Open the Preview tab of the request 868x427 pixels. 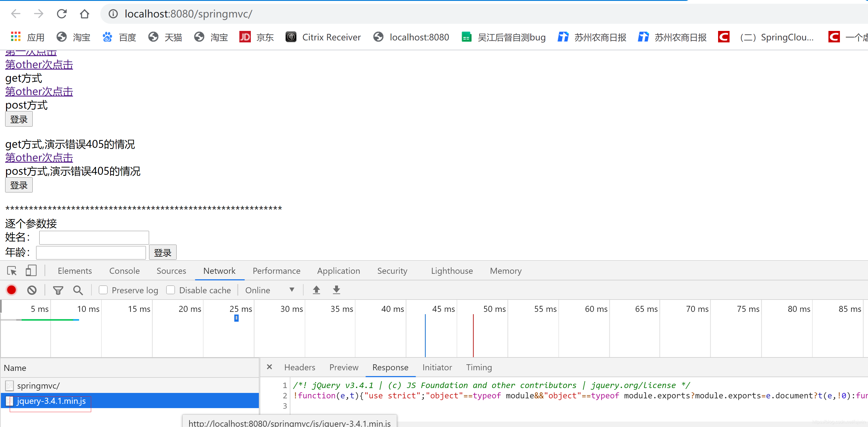click(x=344, y=367)
